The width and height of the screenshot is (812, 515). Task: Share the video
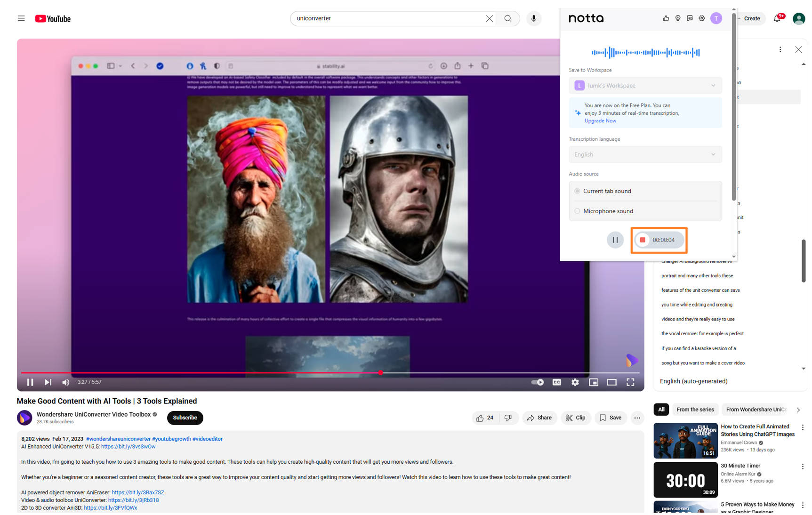click(x=539, y=418)
